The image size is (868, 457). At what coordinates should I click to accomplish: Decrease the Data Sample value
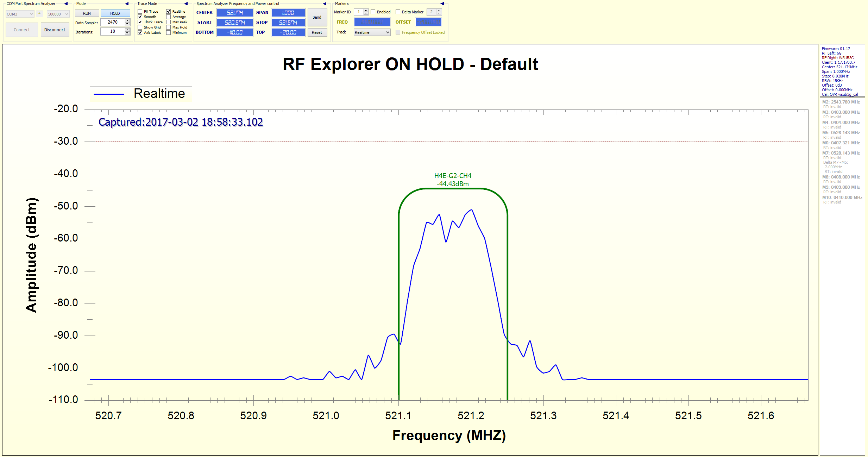click(127, 24)
